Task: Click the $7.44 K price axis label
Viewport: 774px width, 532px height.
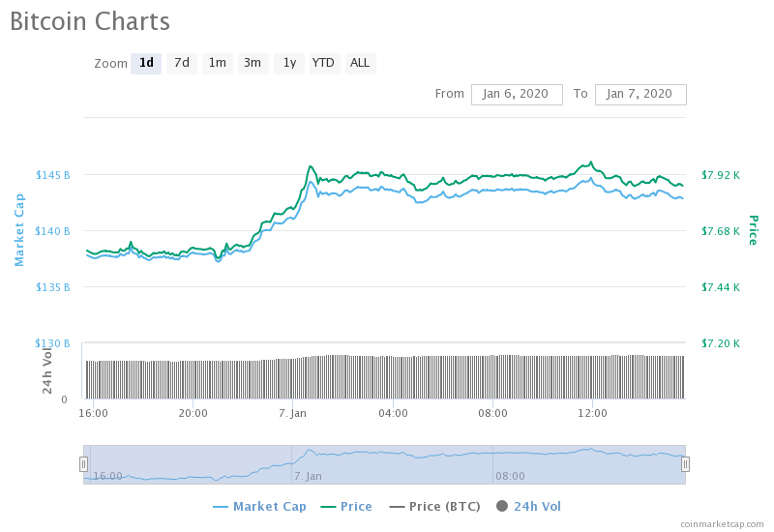Action: click(x=721, y=287)
